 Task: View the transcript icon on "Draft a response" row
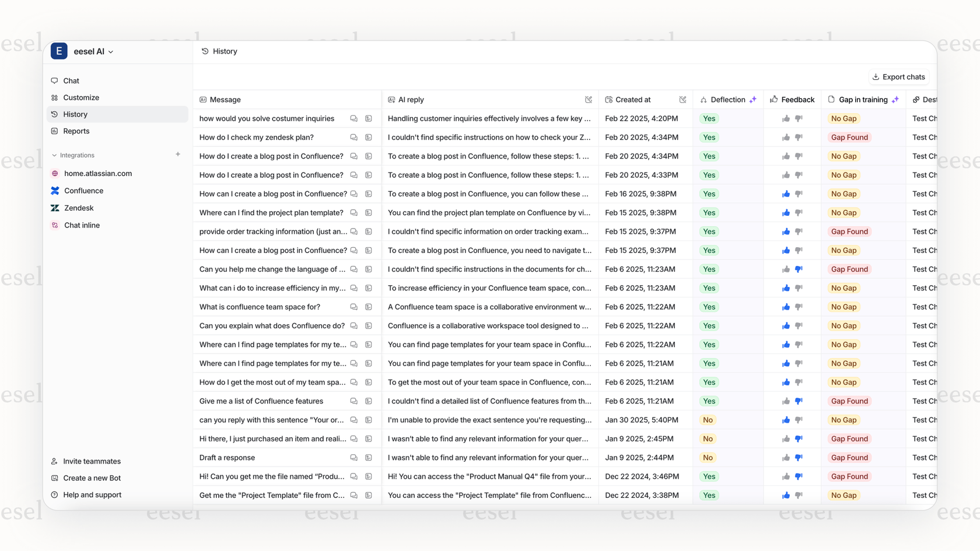(x=369, y=458)
